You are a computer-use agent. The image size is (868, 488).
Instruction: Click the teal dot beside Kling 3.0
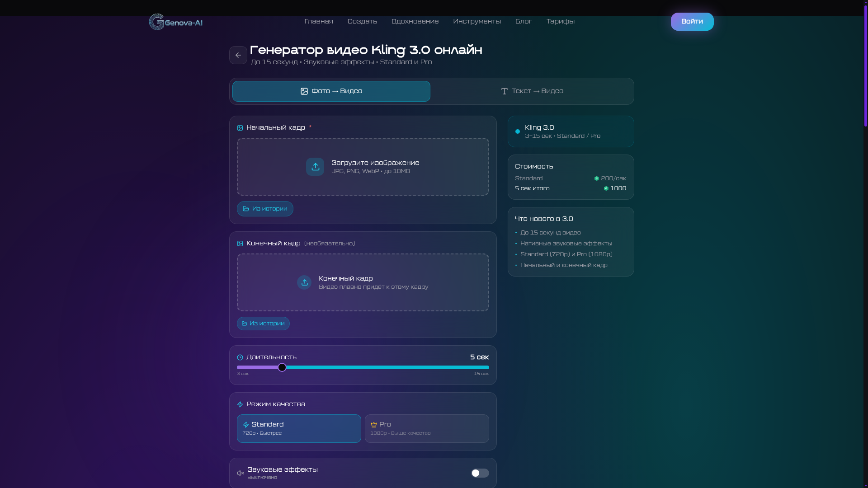click(518, 131)
